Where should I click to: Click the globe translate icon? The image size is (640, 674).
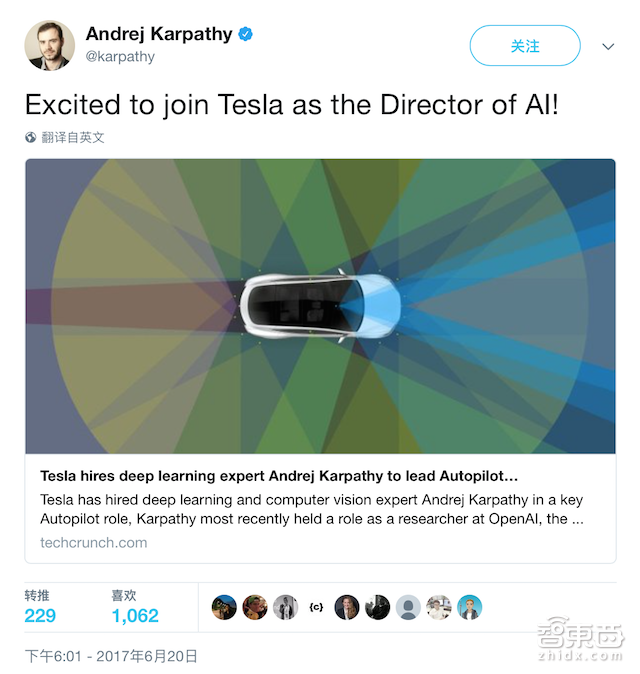tap(31, 137)
